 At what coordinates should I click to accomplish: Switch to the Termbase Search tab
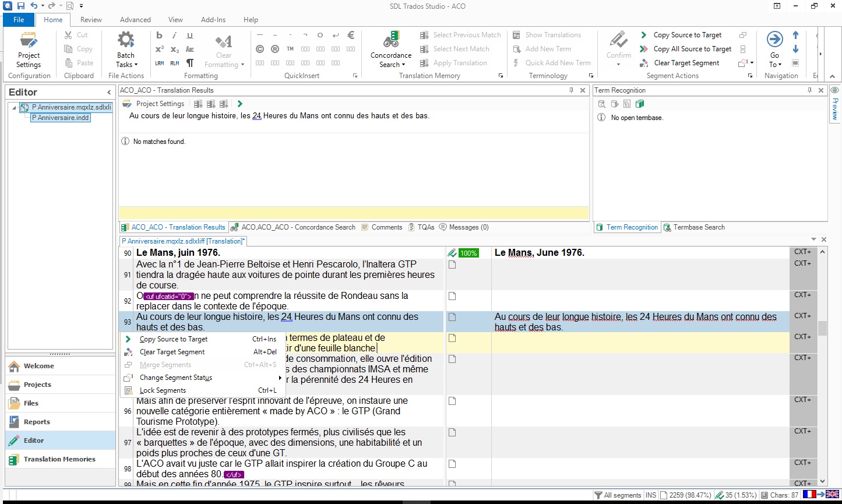694,227
